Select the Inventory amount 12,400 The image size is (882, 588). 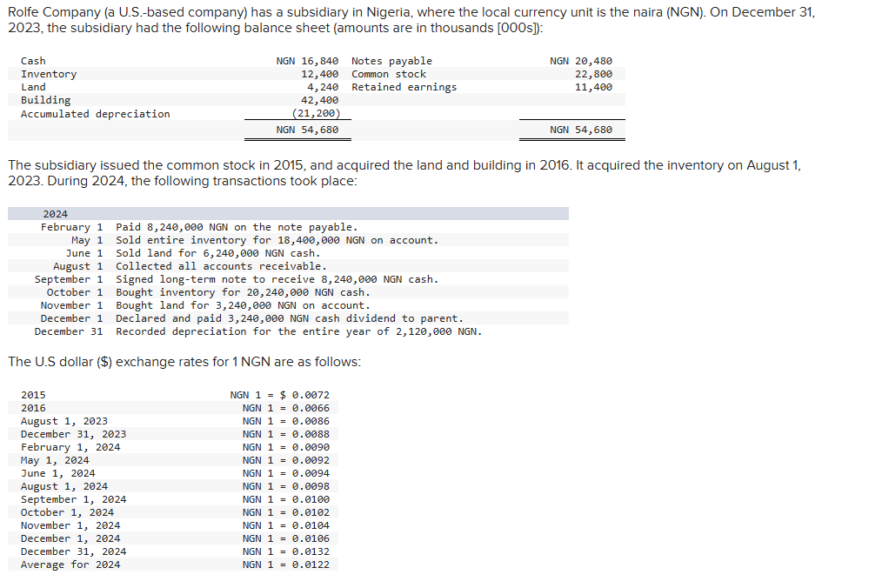point(319,74)
